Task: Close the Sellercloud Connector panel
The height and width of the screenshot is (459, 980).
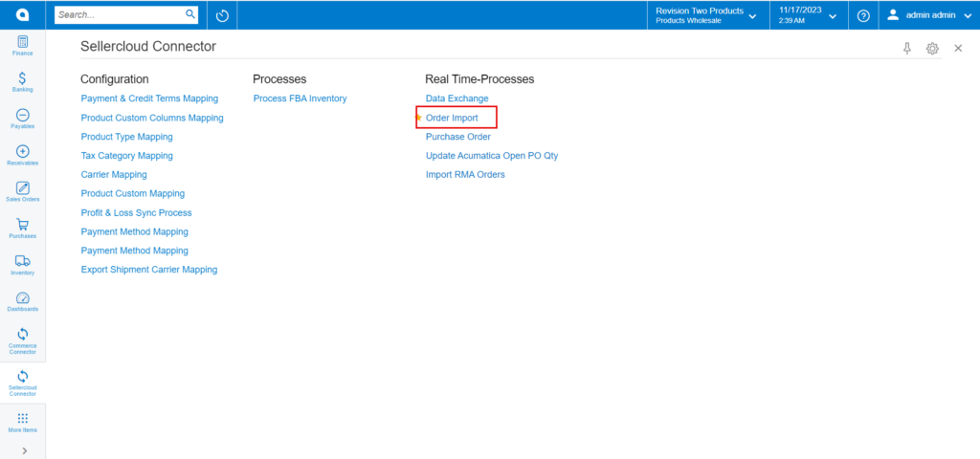Action: pyautogui.click(x=958, y=48)
